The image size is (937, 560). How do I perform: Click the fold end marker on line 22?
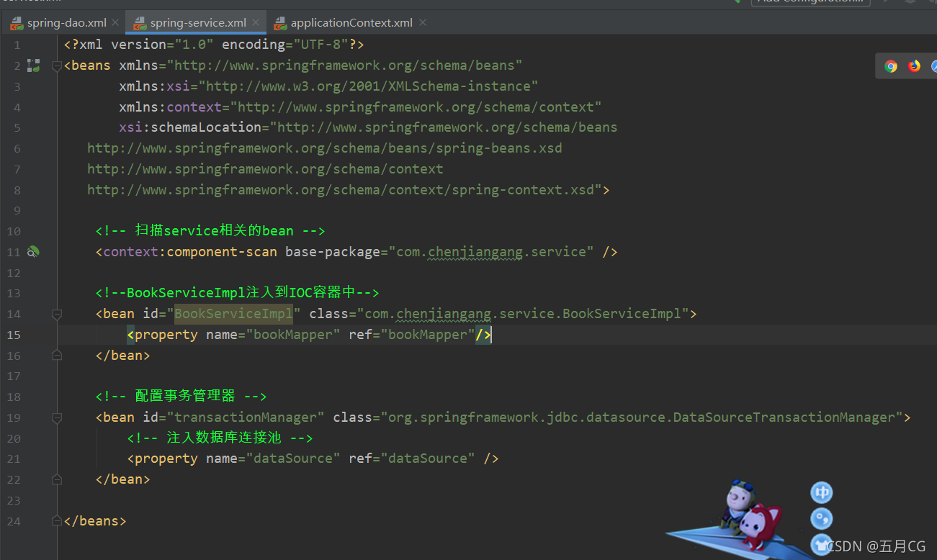click(x=57, y=479)
